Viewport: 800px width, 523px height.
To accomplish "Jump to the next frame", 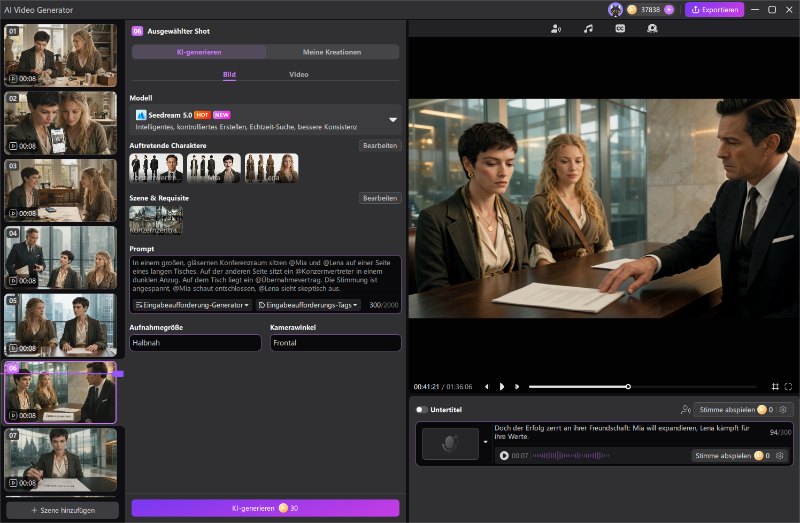I will pos(517,387).
